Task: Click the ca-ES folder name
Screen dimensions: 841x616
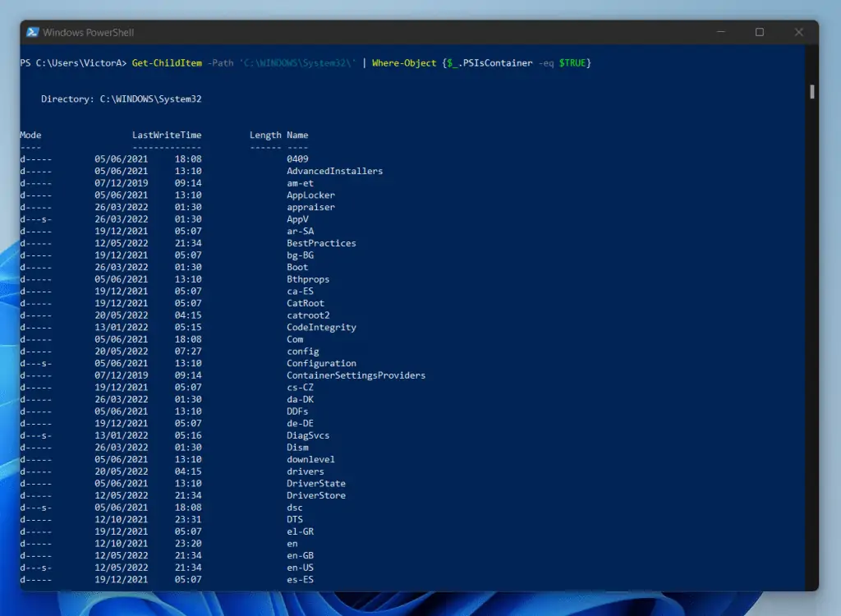Action: point(300,292)
